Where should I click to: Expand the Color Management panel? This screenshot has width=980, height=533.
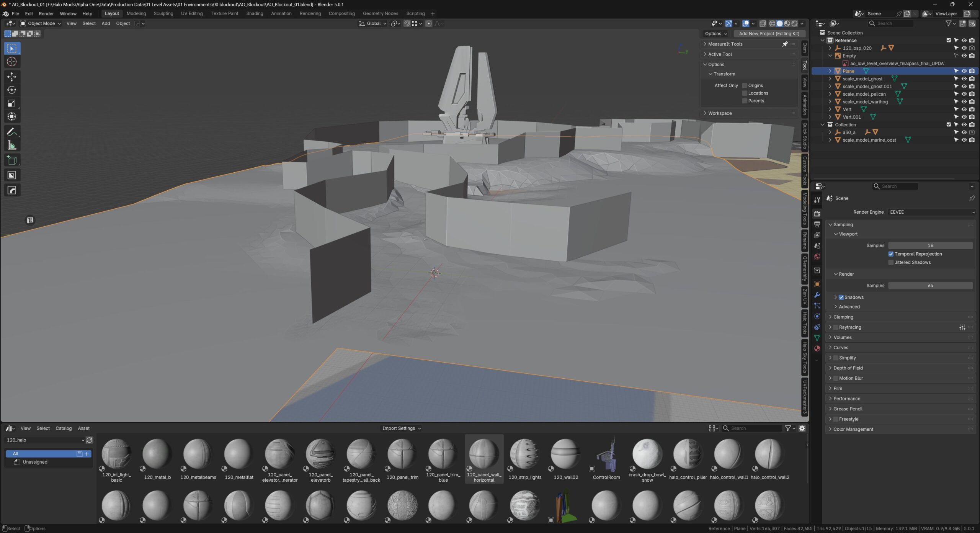(853, 429)
